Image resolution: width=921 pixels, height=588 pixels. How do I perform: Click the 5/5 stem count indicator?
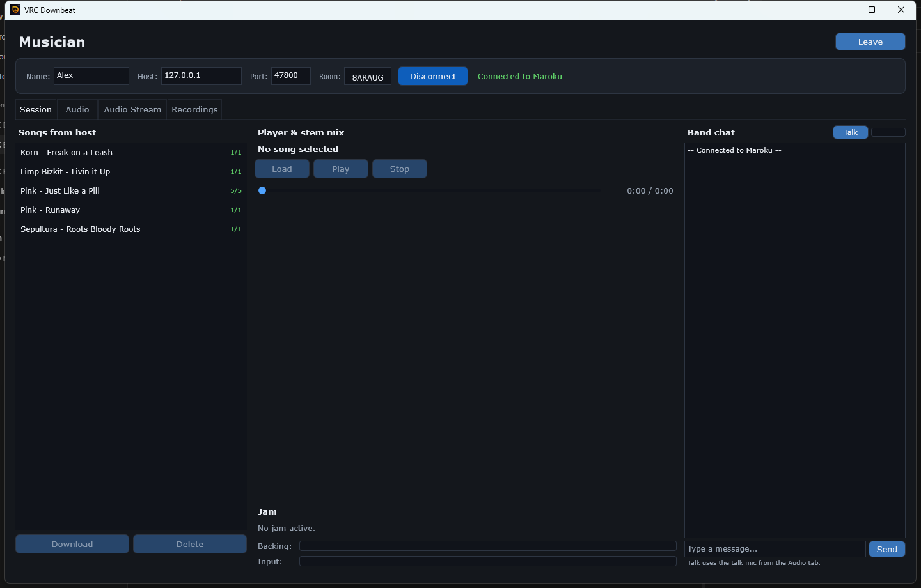tap(236, 191)
